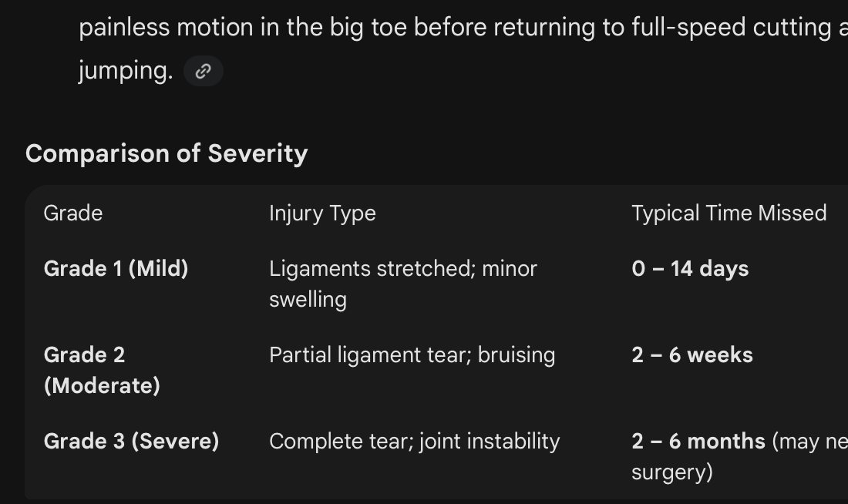Click the "Injury Type" column header
This screenshot has width=848, height=504.
coord(322,213)
